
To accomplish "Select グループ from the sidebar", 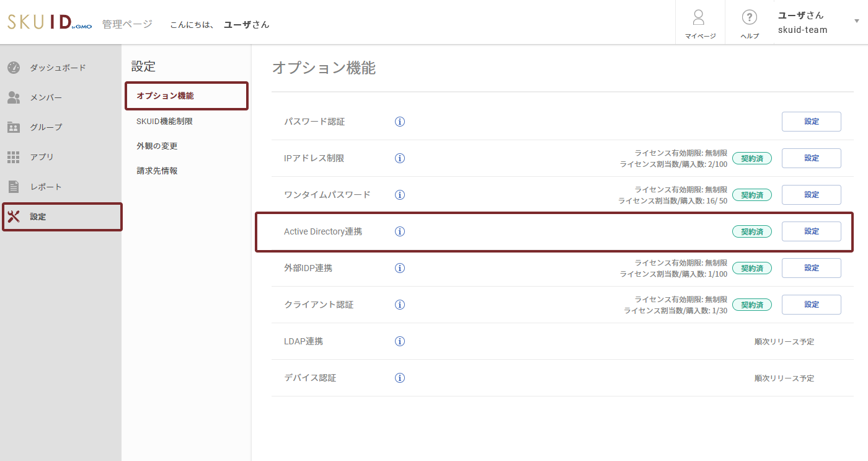I will click(46, 127).
